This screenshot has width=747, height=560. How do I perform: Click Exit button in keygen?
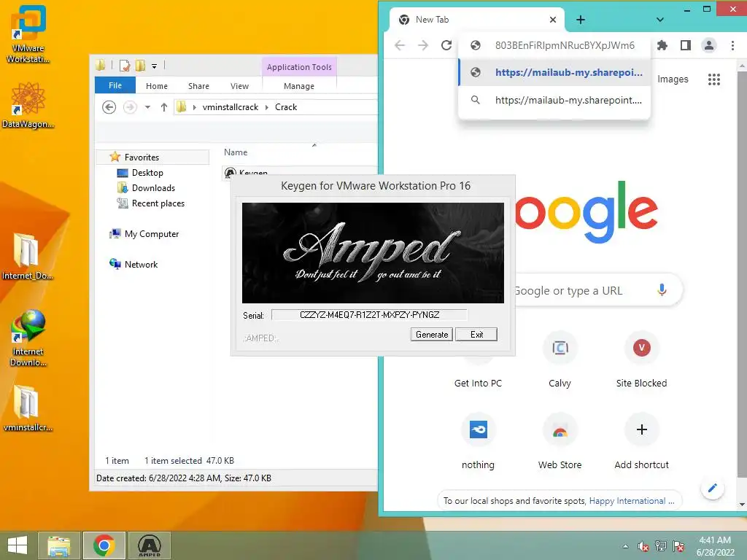[x=476, y=334]
